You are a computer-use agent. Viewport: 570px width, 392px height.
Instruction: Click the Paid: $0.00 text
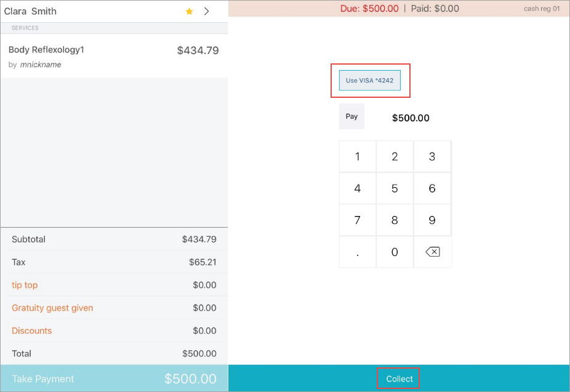coord(435,9)
